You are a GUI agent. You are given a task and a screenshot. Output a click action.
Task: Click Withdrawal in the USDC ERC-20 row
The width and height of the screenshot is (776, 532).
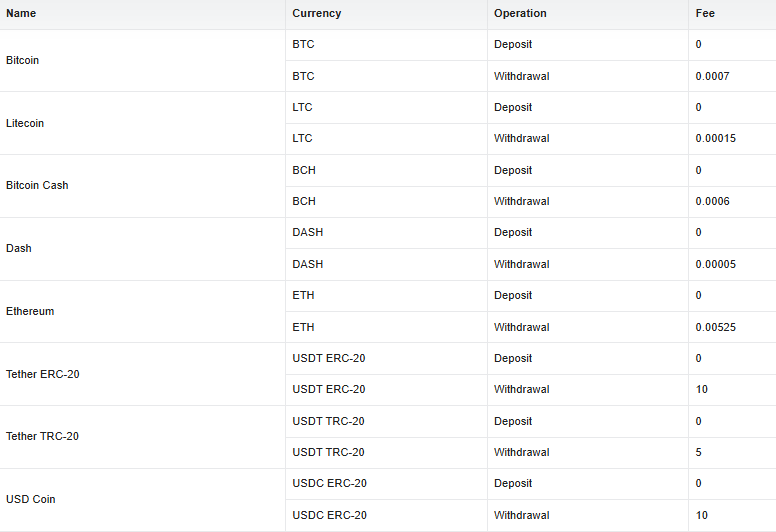522,516
